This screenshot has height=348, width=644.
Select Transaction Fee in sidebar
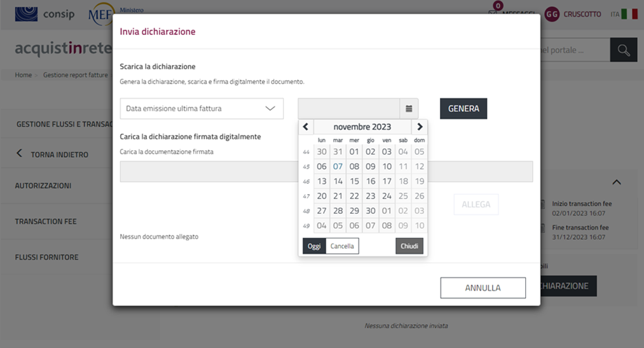46,221
